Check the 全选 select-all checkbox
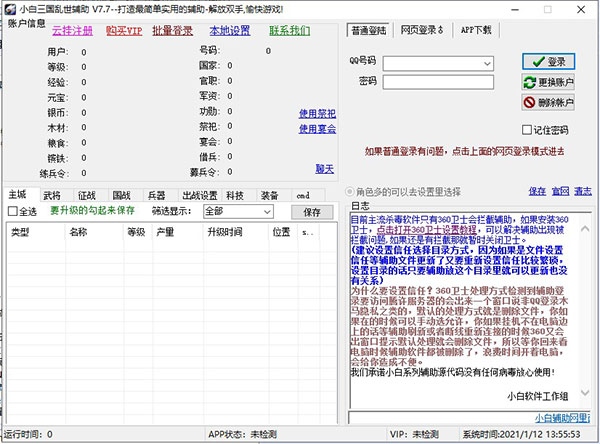Image resolution: width=600 pixels, height=444 pixels. tap(13, 211)
